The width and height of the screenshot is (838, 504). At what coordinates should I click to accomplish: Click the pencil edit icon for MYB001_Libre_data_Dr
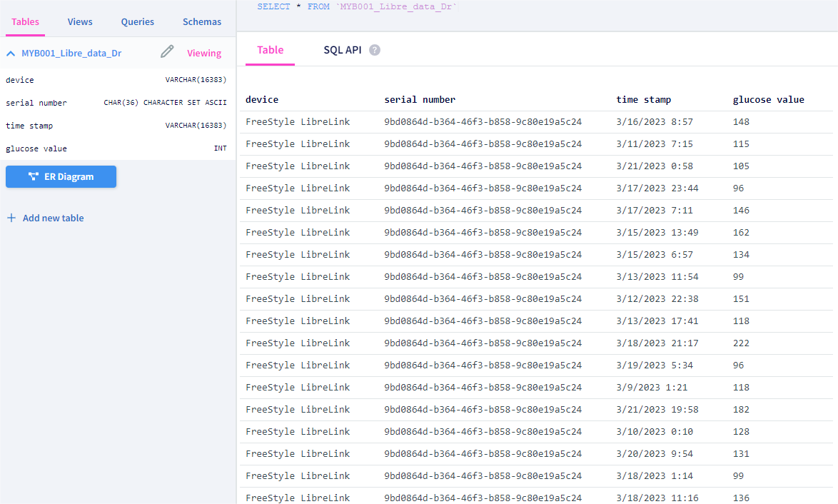(x=167, y=51)
